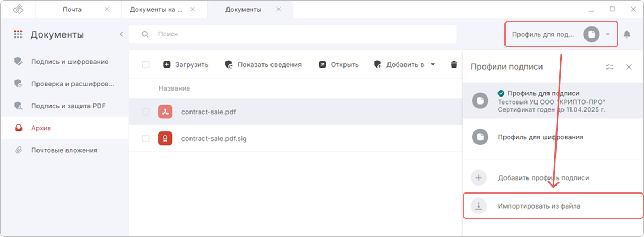Select the Профиль для подписи entry
Screen dimensions: 644x237
tap(553, 100)
